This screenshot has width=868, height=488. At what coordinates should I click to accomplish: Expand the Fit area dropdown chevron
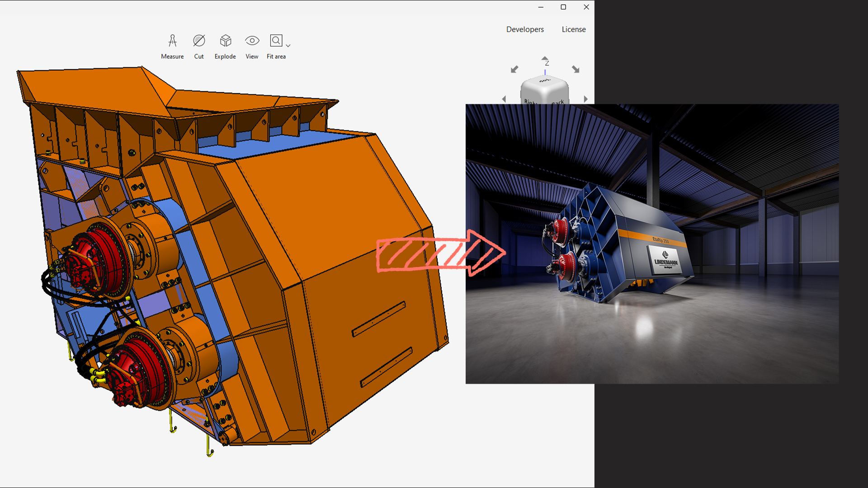pos(288,45)
